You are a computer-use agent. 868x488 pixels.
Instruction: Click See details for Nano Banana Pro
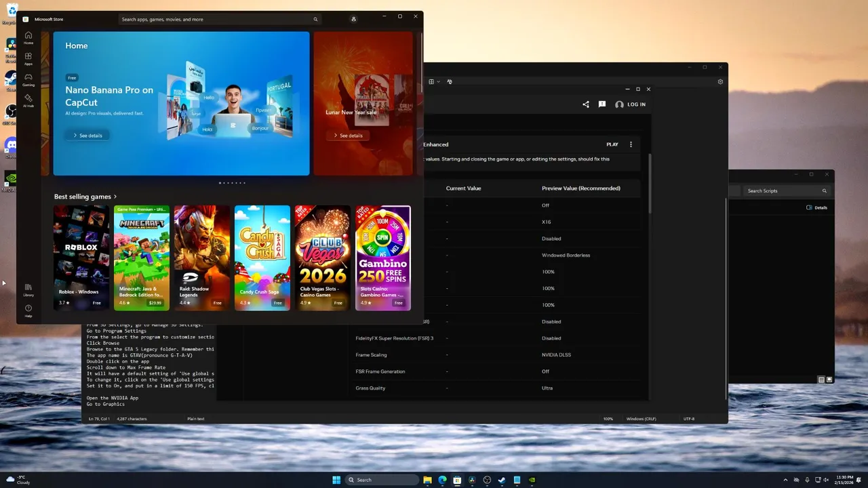point(88,136)
